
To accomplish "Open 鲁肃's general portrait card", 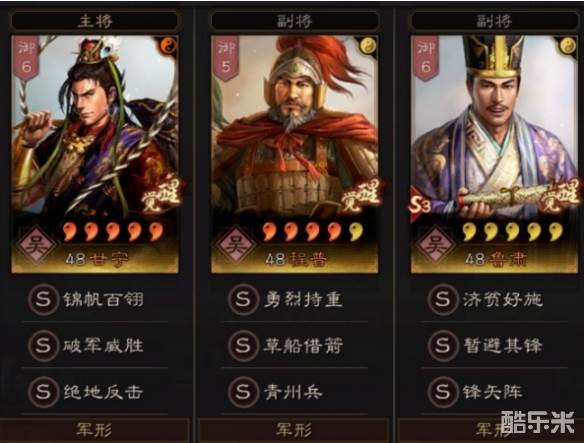I will 494,154.
